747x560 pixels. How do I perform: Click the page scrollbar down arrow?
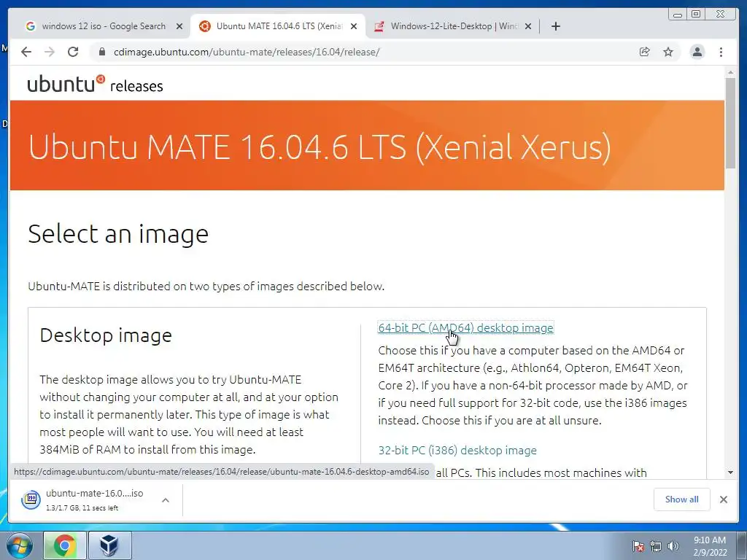click(730, 472)
